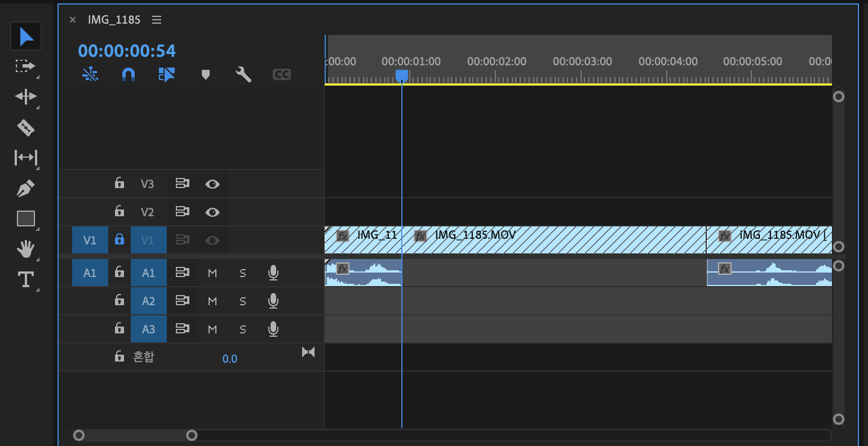Image resolution: width=868 pixels, height=446 pixels.
Task: Toggle Snap in Timeline magnet icon
Action: click(129, 74)
